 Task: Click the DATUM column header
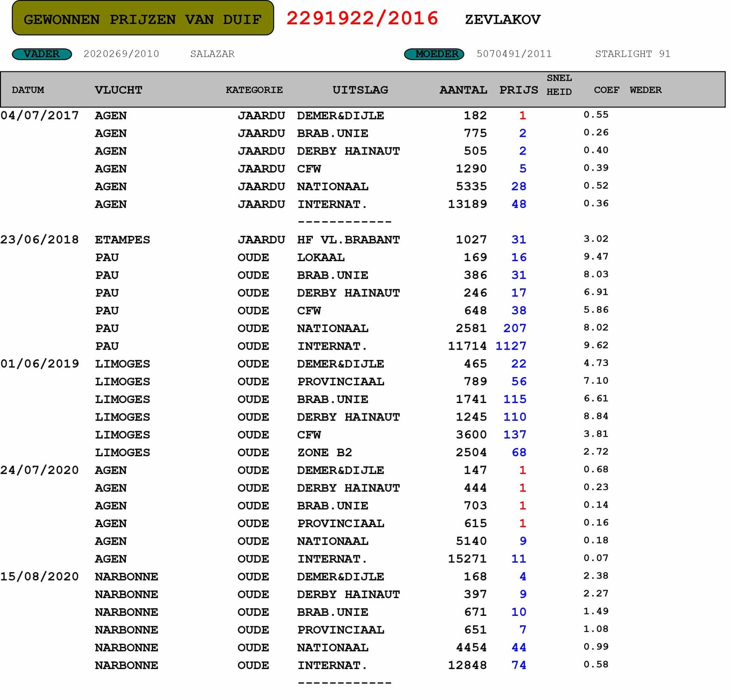point(28,90)
